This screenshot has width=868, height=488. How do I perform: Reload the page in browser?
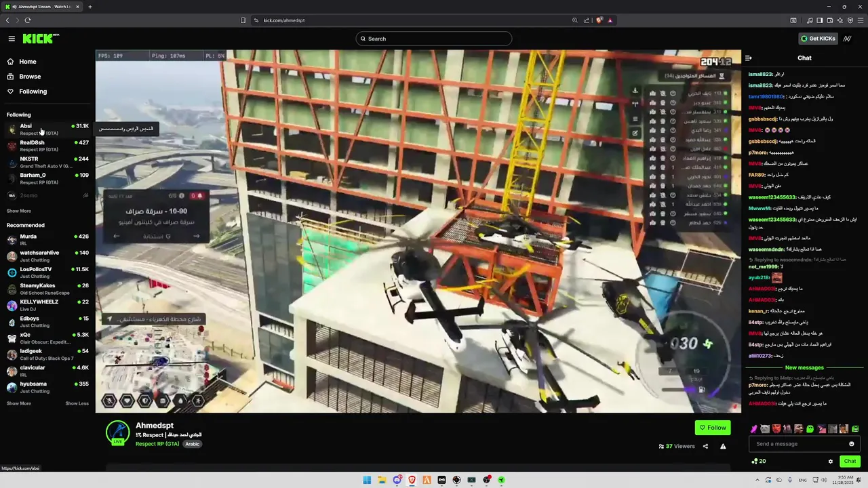pyautogui.click(x=28, y=20)
